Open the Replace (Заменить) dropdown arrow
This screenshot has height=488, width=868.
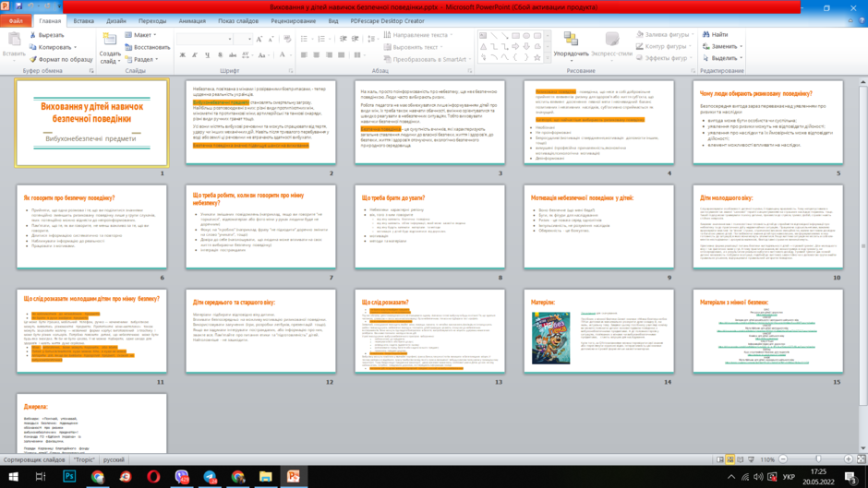click(741, 46)
